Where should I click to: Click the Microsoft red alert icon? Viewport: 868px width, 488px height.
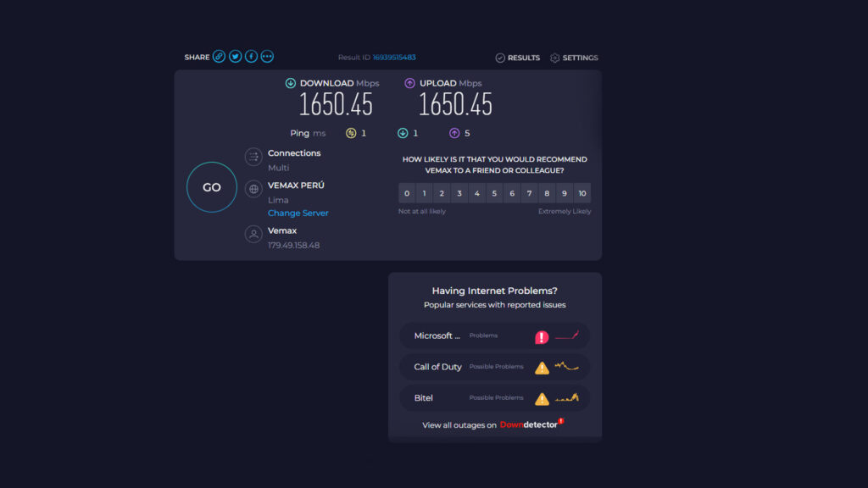[x=542, y=337]
